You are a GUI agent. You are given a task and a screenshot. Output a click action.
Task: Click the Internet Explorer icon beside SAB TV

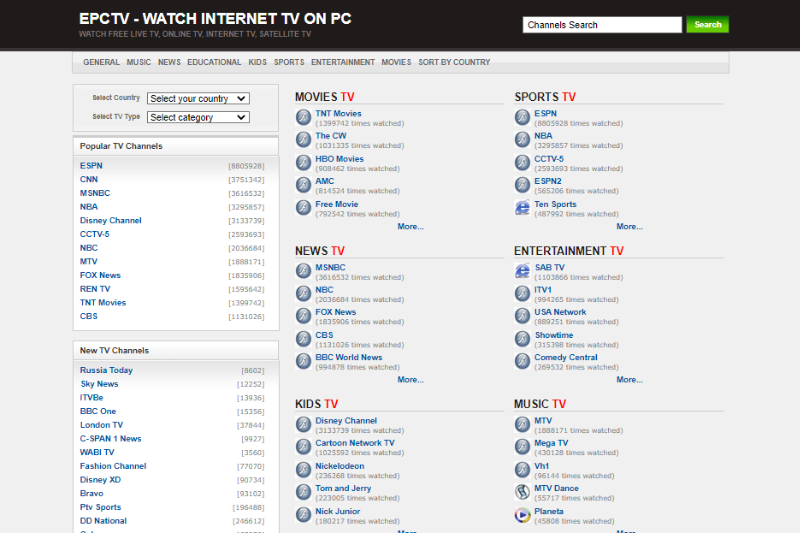click(x=522, y=271)
